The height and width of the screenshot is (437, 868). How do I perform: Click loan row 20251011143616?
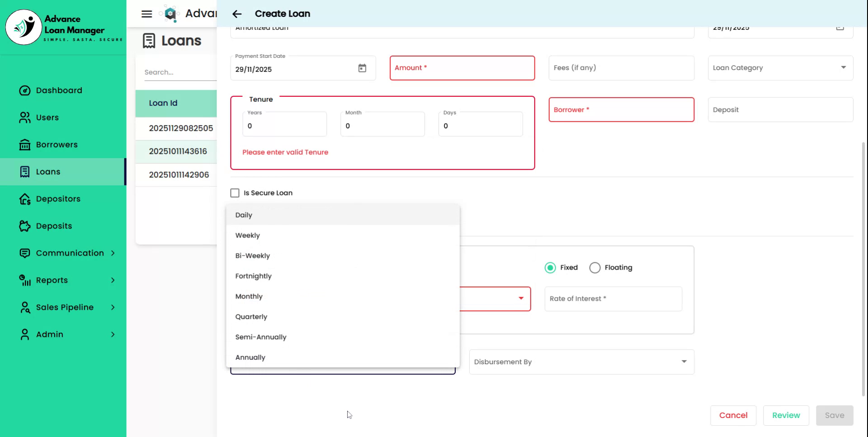click(x=178, y=151)
